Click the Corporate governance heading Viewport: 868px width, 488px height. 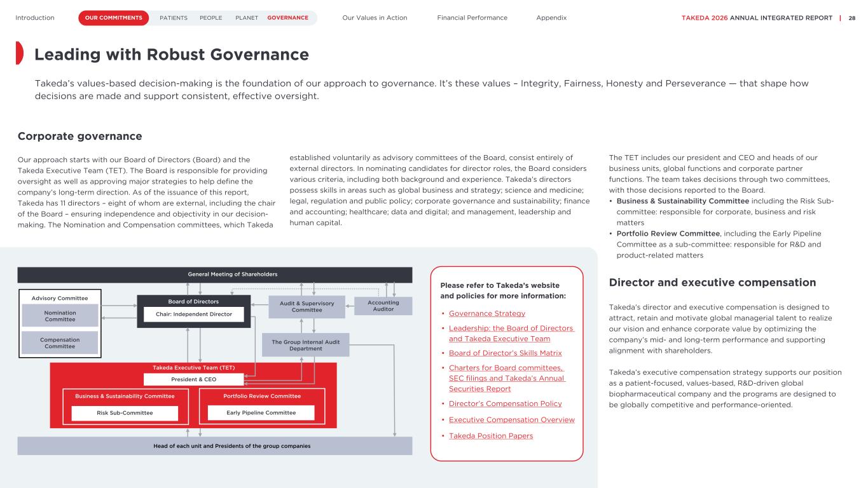click(80, 137)
